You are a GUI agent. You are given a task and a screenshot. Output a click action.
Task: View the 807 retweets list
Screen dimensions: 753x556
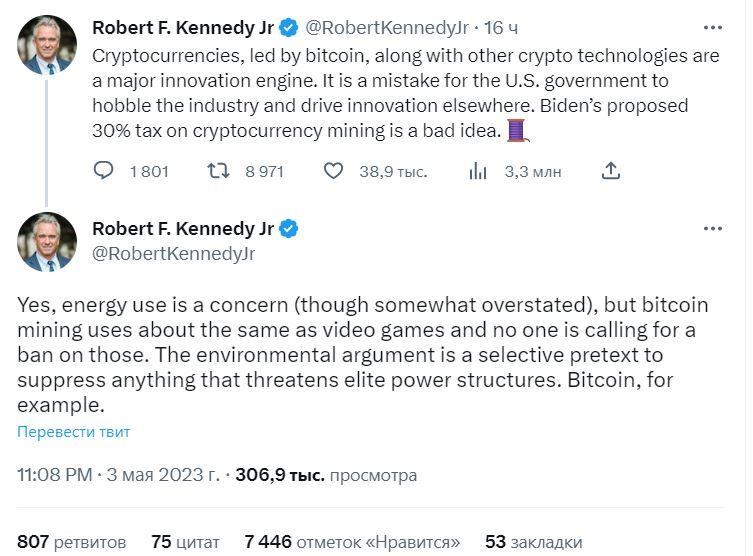pyautogui.click(x=72, y=542)
